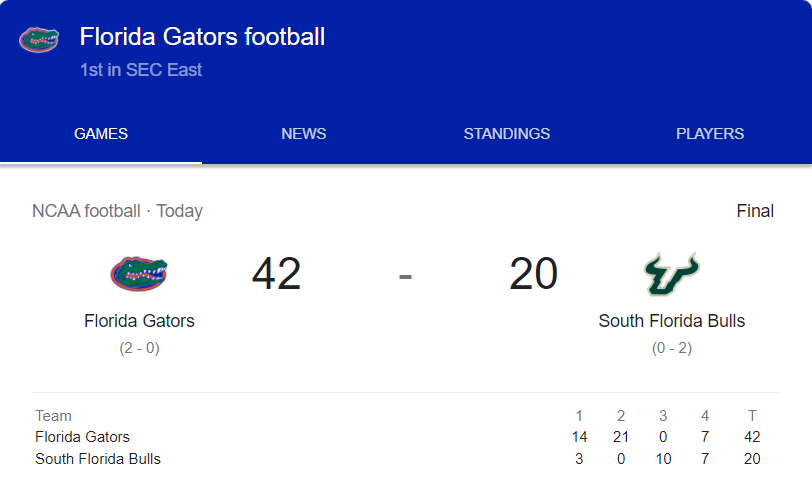Click South Florida Bulls name under logo
812x478 pixels.
(671, 321)
